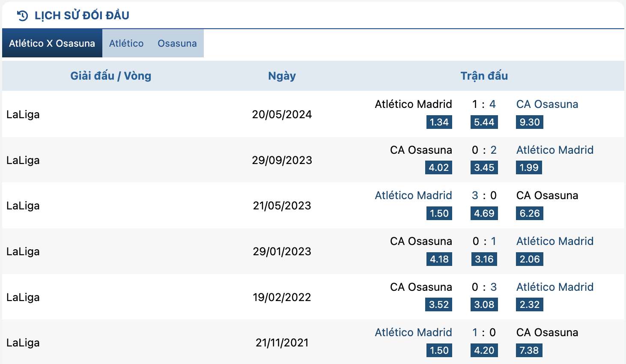Click the 4.18 odds badge

point(439,259)
